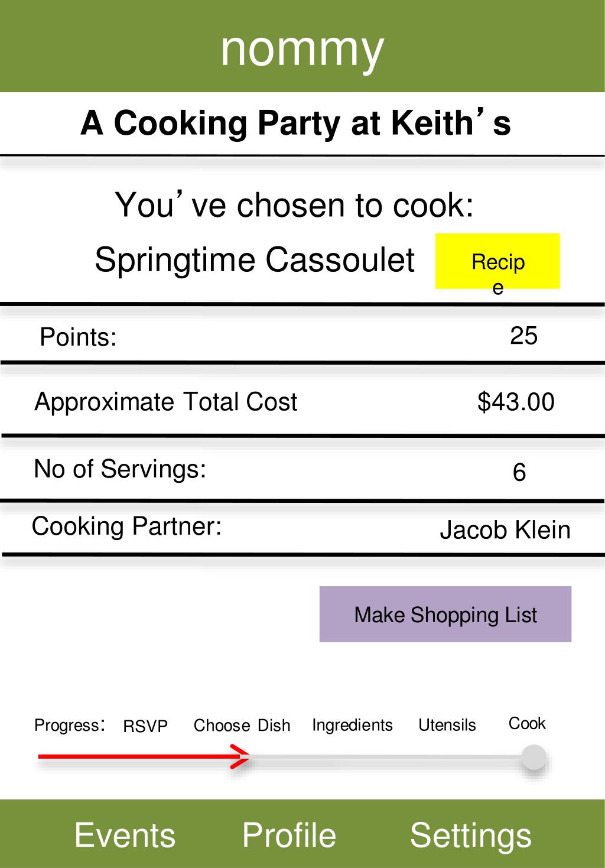Jump to the Ingredients progress step
The height and width of the screenshot is (868, 605).
click(x=352, y=725)
